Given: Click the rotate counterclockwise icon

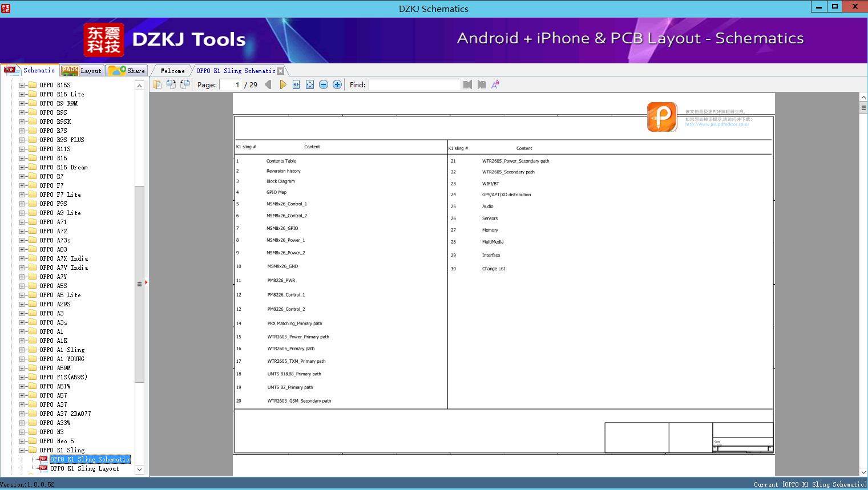Looking at the screenshot, I should [x=171, y=84].
